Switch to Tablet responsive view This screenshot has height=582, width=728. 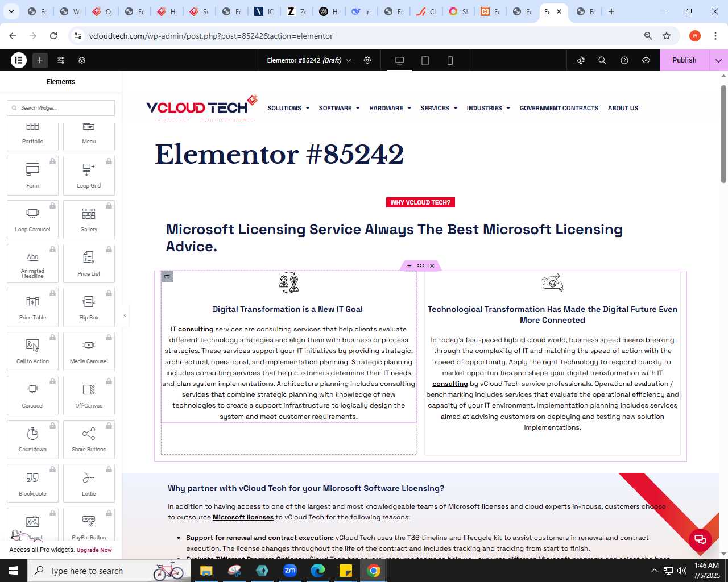click(425, 60)
